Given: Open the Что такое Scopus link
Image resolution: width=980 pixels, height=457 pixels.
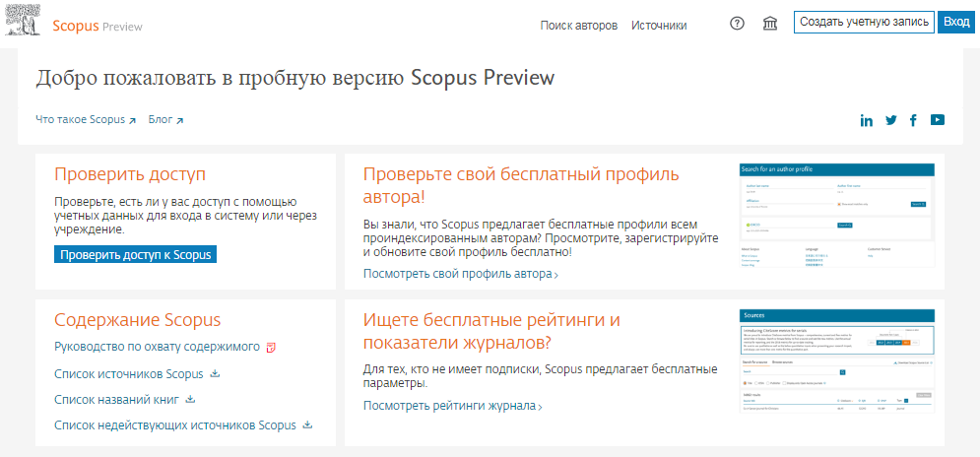Looking at the screenshot, I should 81,119.
